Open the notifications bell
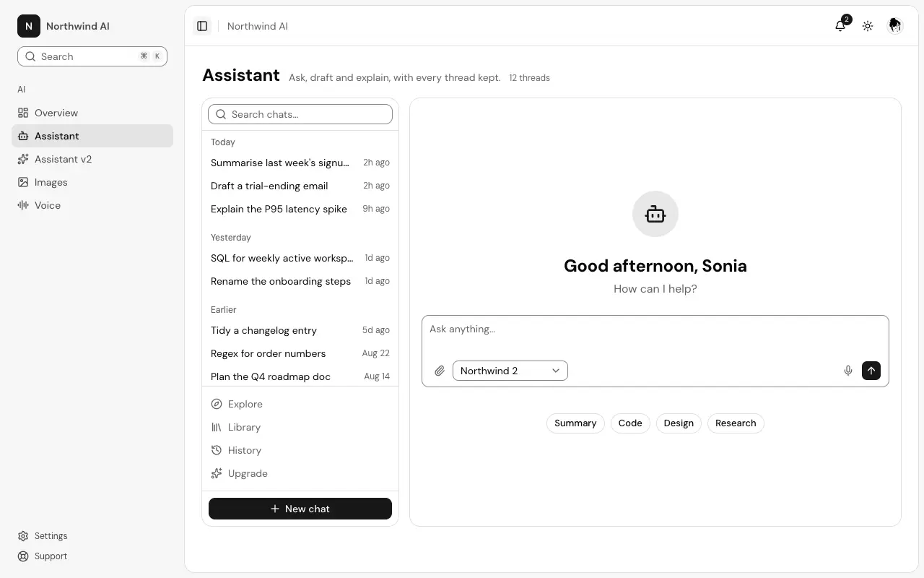924x578 pixels. pyautogui.click(x=840, y=26)
